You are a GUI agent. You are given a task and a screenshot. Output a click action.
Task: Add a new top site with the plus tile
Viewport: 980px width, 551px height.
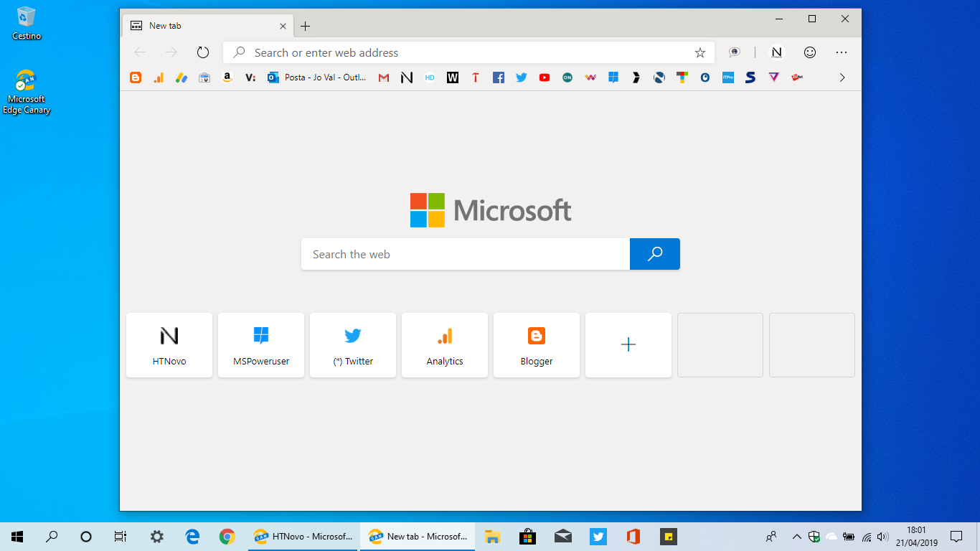point(628,345)
